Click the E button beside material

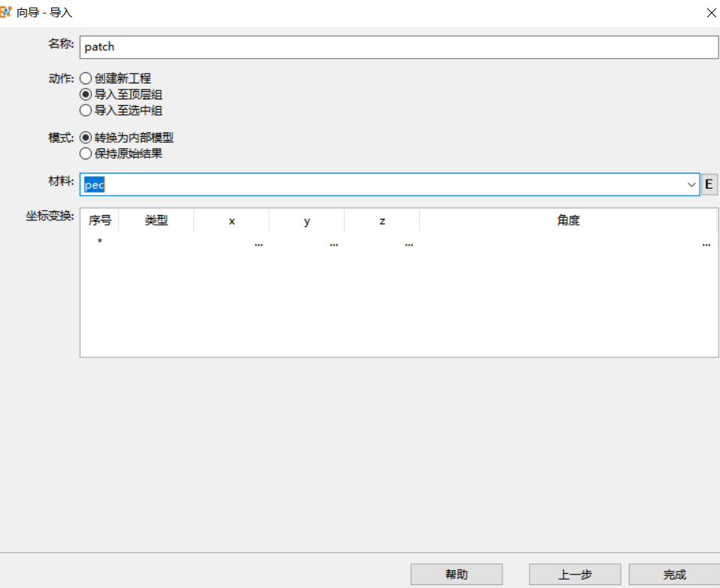(709, 184)
